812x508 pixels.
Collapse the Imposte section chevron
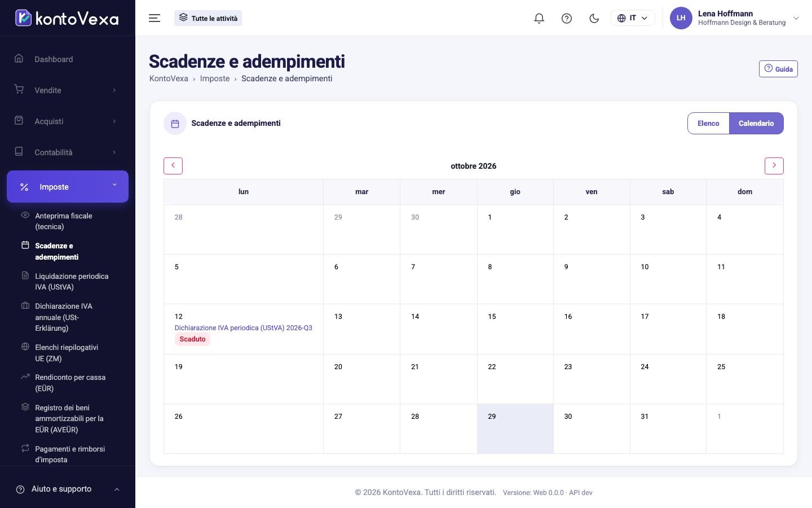[x=114, y=185]
